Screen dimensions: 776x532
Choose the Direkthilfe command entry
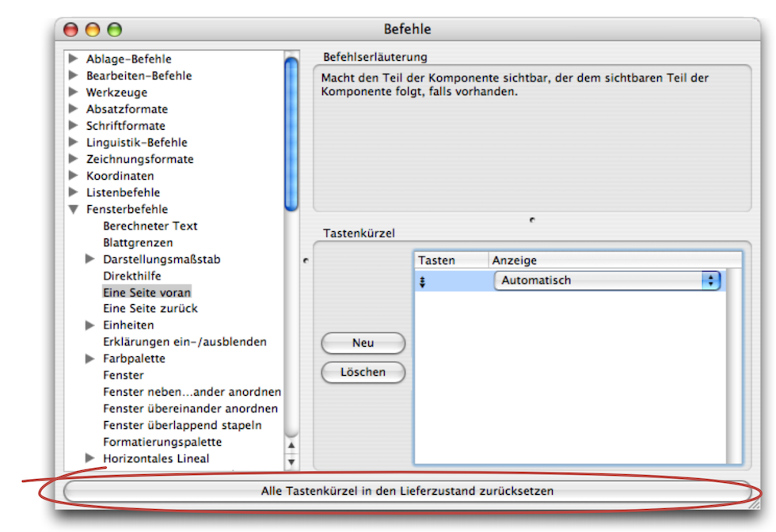click(131, 275)
